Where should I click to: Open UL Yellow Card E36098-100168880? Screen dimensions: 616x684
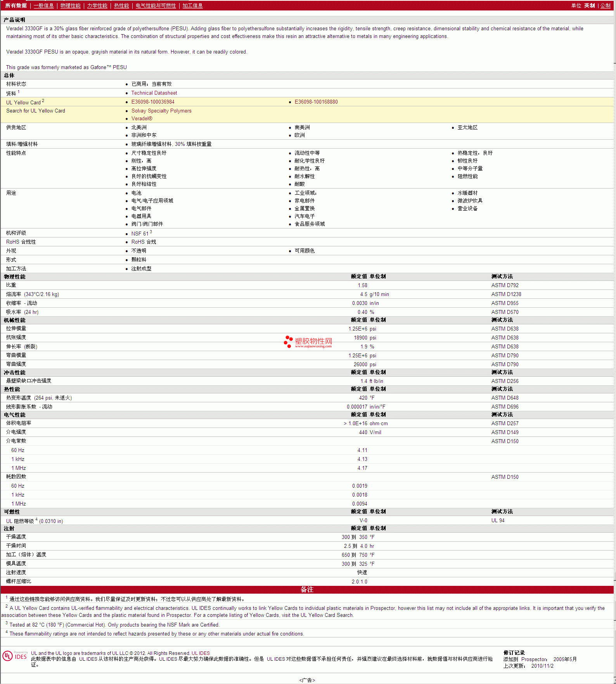[316, 102]
